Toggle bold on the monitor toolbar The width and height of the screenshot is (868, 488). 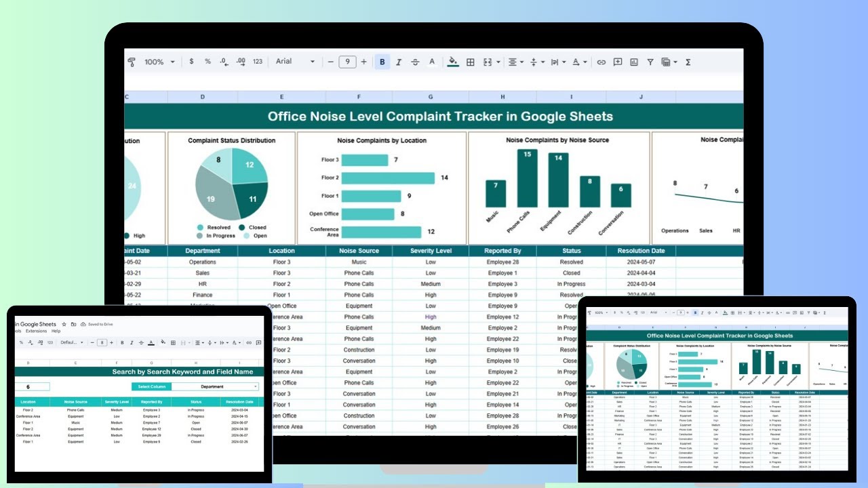click(382, 62)
